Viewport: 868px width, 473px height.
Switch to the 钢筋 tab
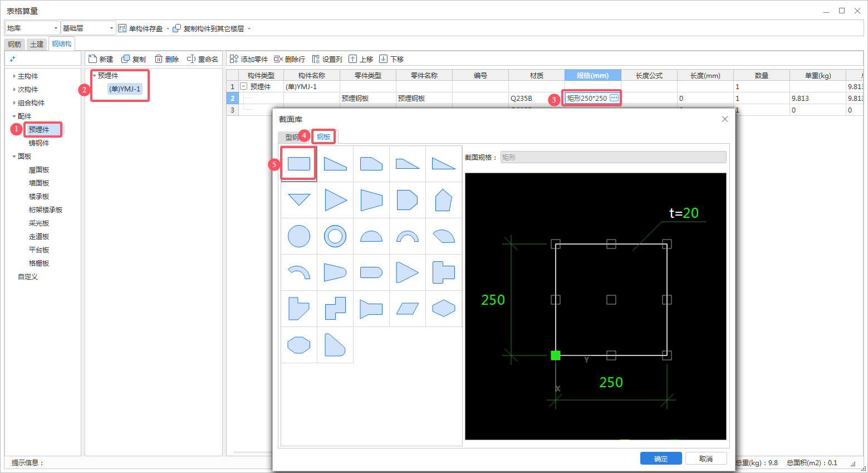(14, 44)
